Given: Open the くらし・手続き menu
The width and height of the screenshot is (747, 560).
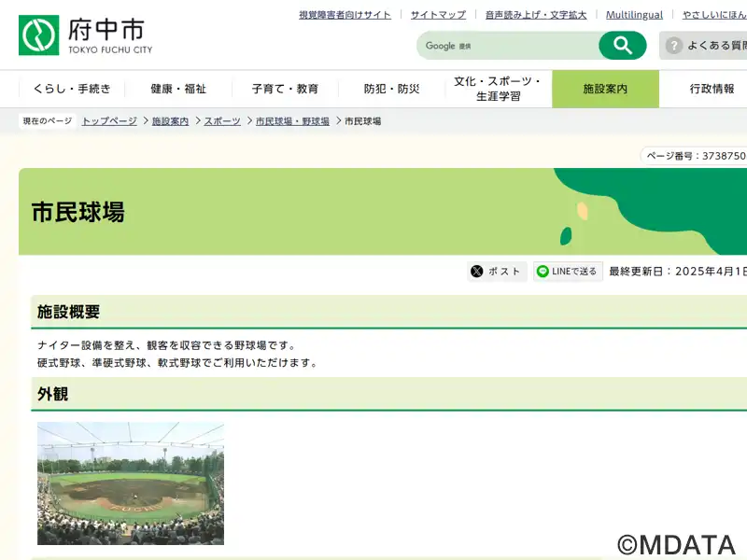Looking at the screenshot, I should pos(72,89).
